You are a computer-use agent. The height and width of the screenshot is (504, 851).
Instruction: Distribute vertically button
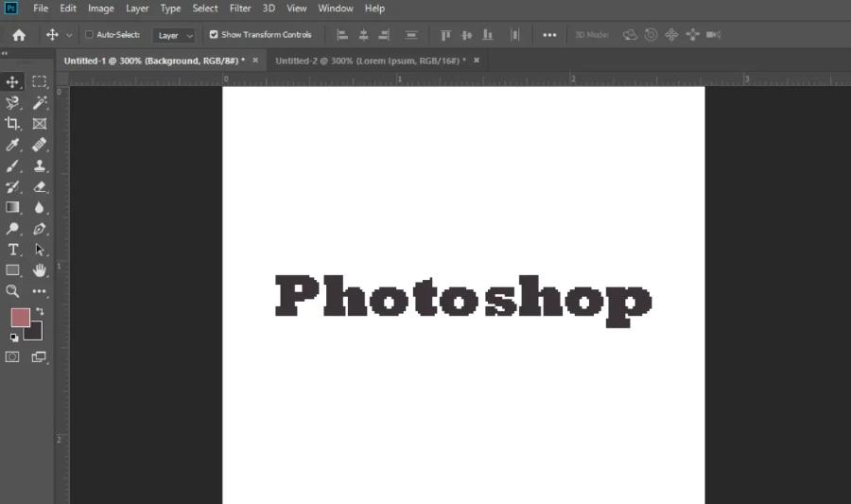click(411, 35)
